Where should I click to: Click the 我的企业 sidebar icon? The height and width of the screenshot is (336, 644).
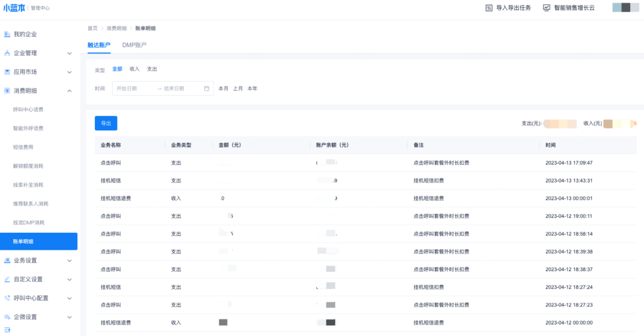coord(8,34)
